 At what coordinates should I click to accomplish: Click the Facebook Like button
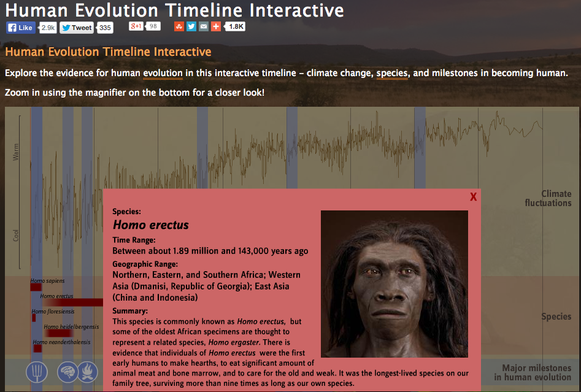click(x=21, y=28)
